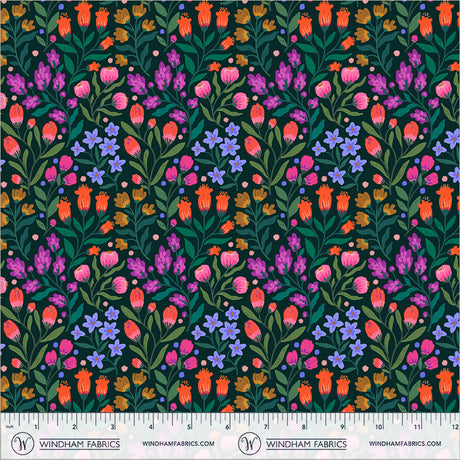Click the circular W logo below the 7-inch mark

tap(249, 444)
